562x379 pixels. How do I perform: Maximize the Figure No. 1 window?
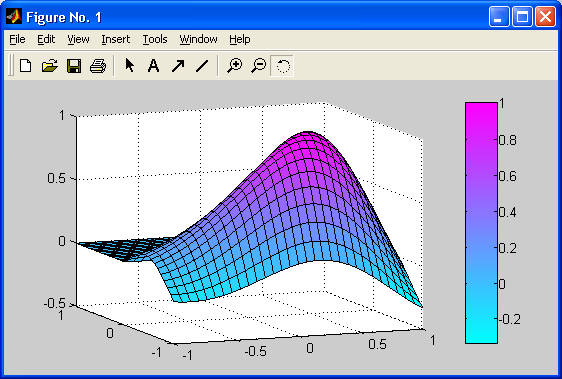[522, 16]
